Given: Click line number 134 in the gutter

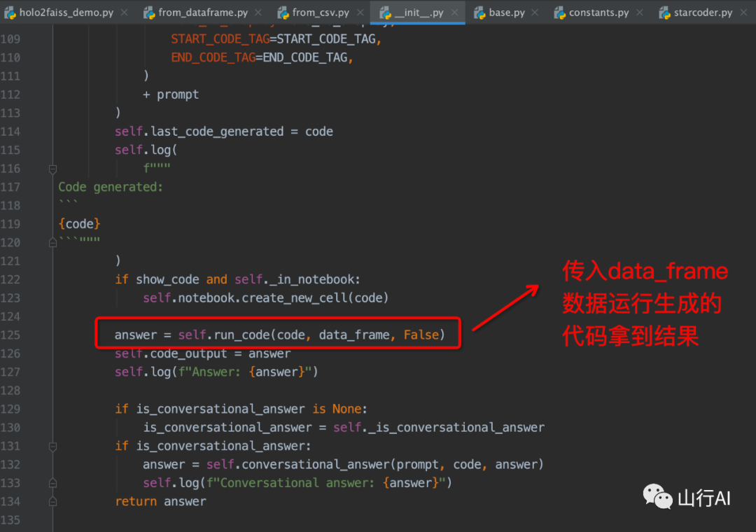Looking at the screenshot, I should coord(10,502).
